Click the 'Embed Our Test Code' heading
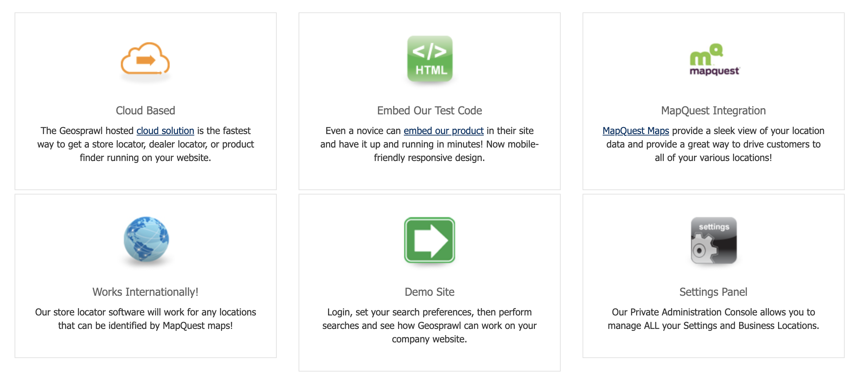Viewport: 868px width, 373px height. coord(429,110)
